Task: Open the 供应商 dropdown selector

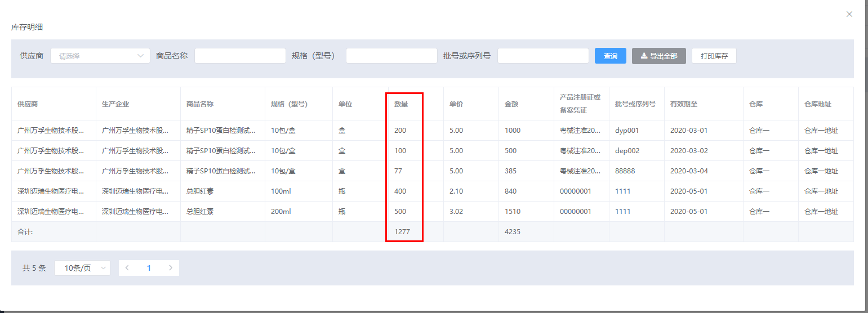Action: [x=100, y=56]
